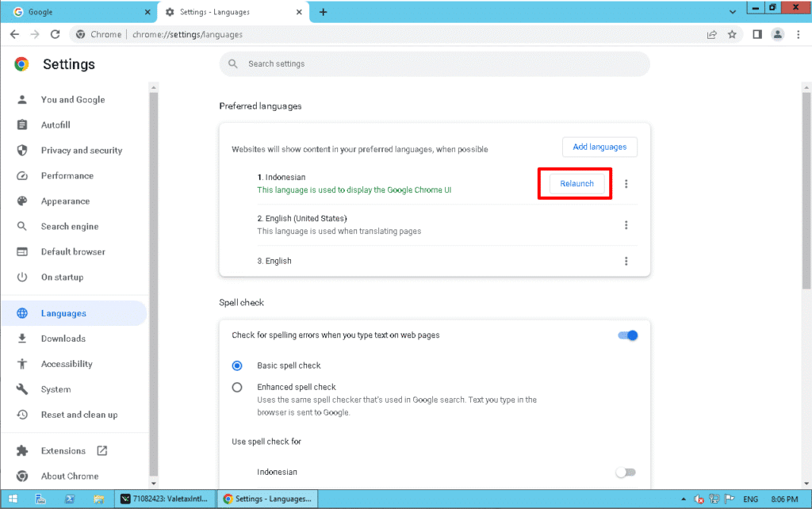Click the sidebar scrollbar

pos(153,284)
